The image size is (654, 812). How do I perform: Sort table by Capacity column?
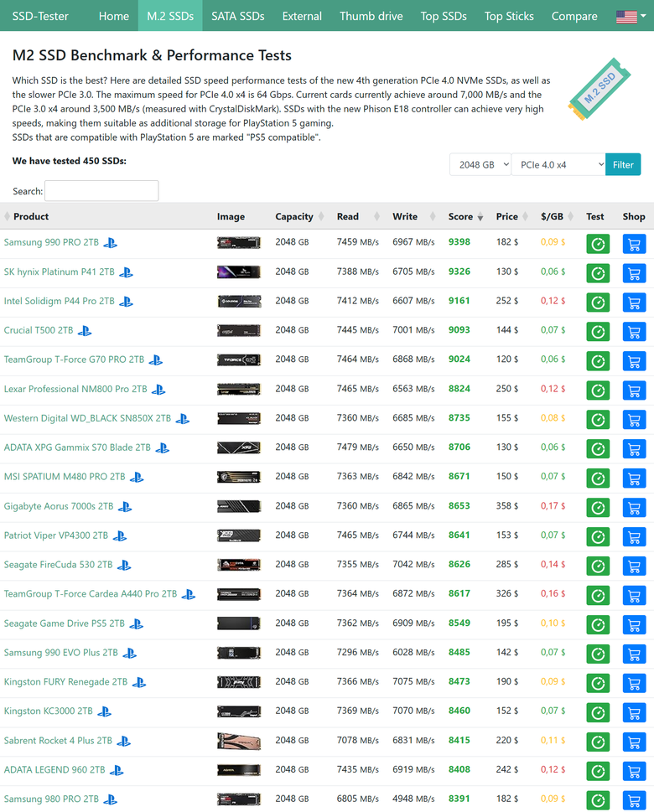[x=299, y=216]
